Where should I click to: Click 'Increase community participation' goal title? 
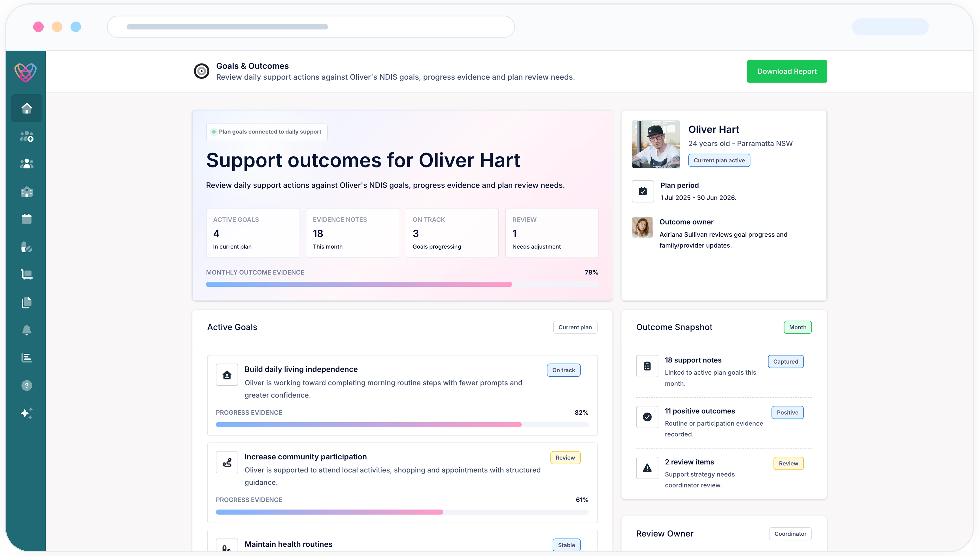point(305,457)
